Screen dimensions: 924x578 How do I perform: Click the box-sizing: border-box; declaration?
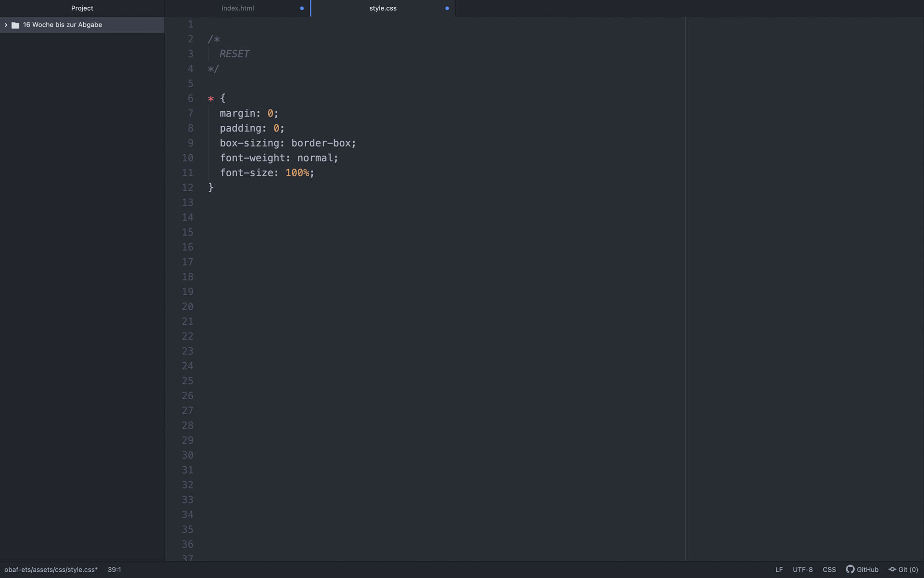point(288,144)
